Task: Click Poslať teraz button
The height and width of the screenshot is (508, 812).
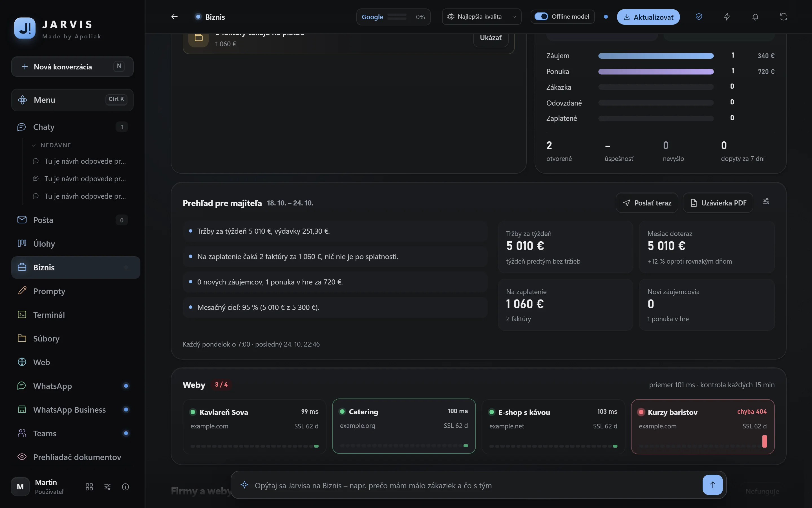Action: coord(647,203)
